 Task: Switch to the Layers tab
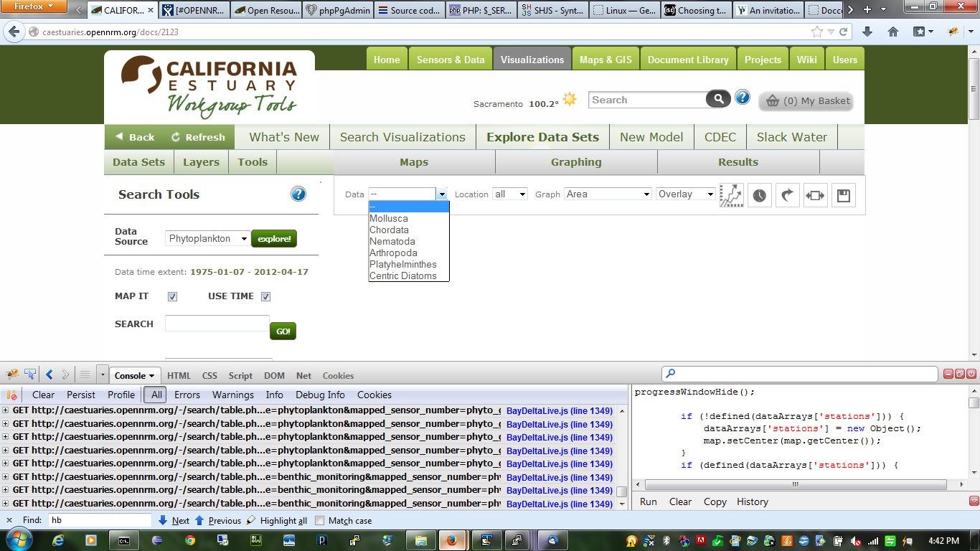(201, 162)
